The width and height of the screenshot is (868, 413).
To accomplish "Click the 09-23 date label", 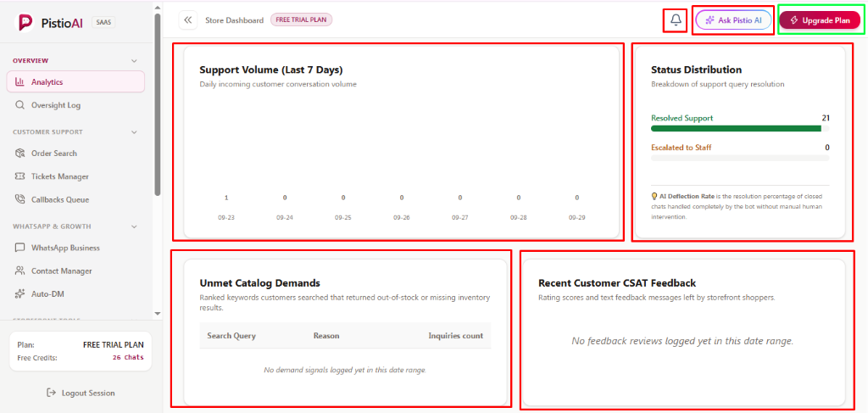I will point(226,218).
